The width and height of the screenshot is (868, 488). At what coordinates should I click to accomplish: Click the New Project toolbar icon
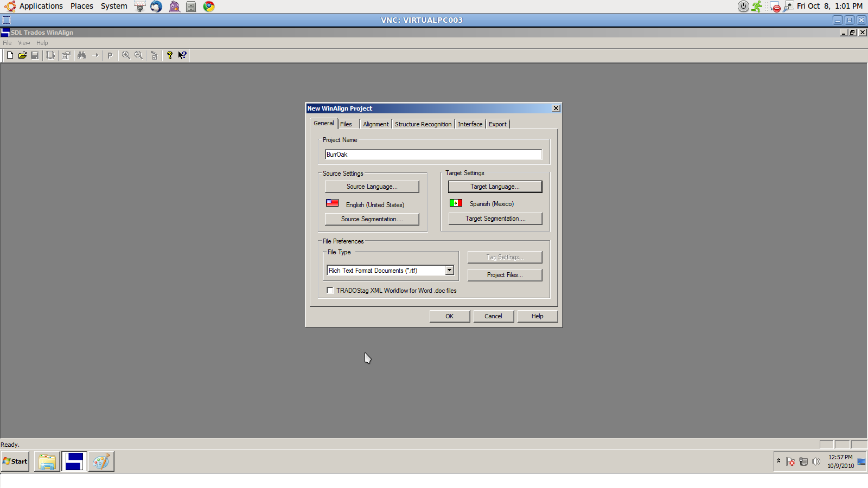(10, 55)
